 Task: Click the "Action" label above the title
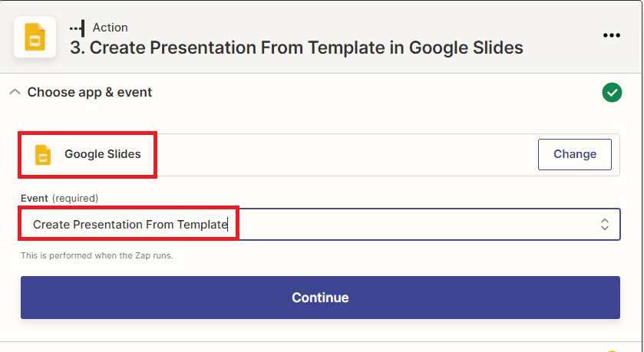111,28
